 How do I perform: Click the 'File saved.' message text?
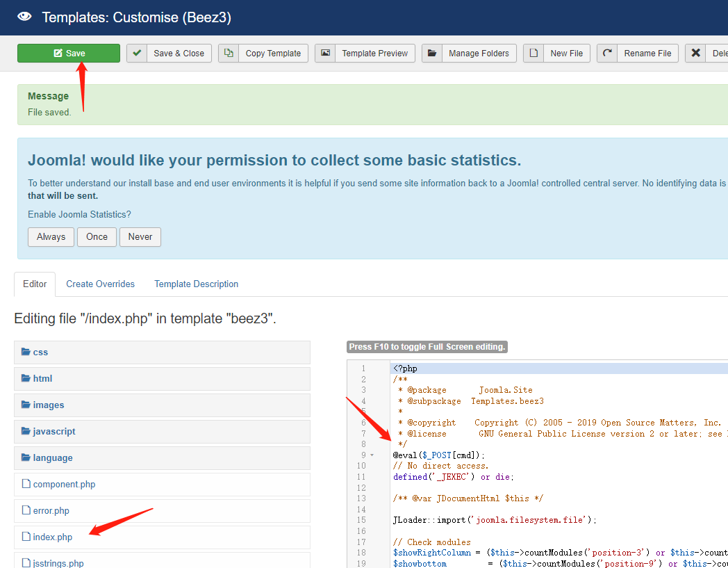coord(49,112)
